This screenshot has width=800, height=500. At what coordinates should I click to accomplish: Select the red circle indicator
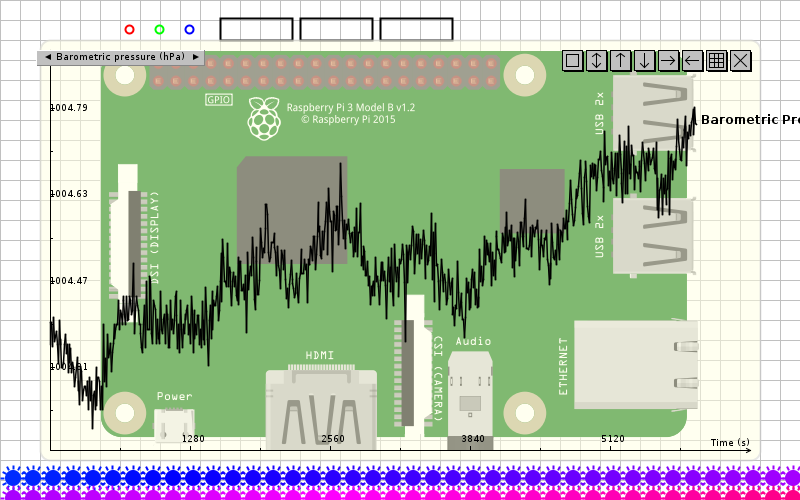tap(130, 30)
